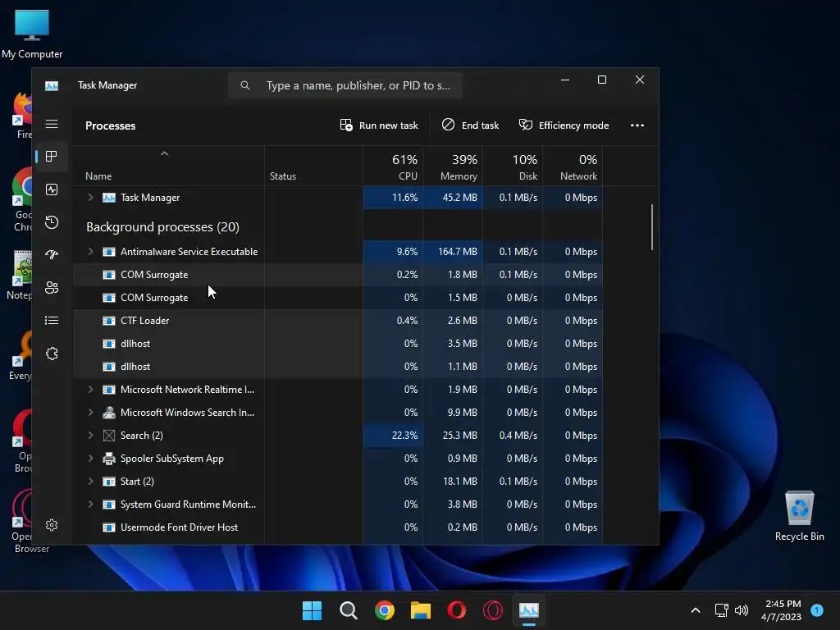Image resolution: width=840 pixels, height=630 pixels.
Task: Expand Microsoft Network Realtime row
Action: tap(90, 390)
